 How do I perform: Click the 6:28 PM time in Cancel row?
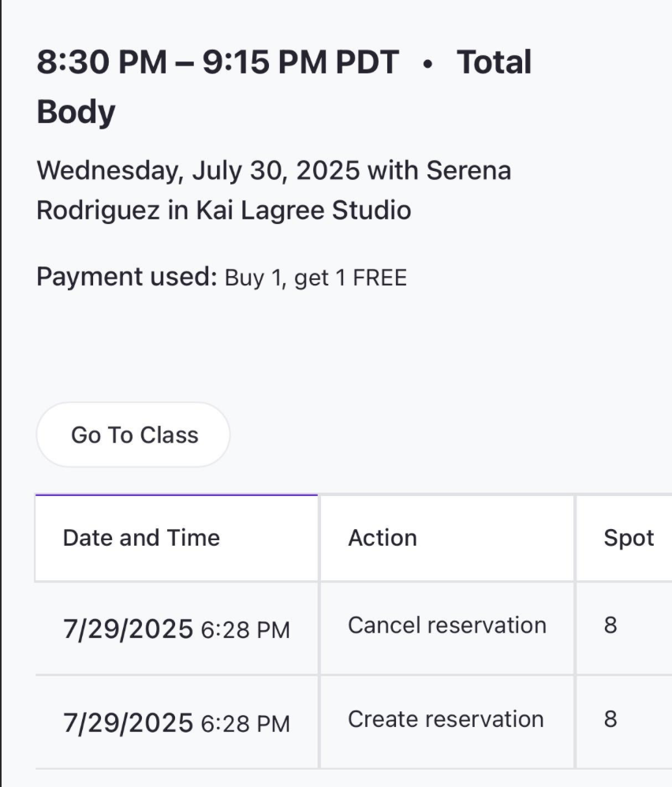pyautogui.click(x=245, y=630)
